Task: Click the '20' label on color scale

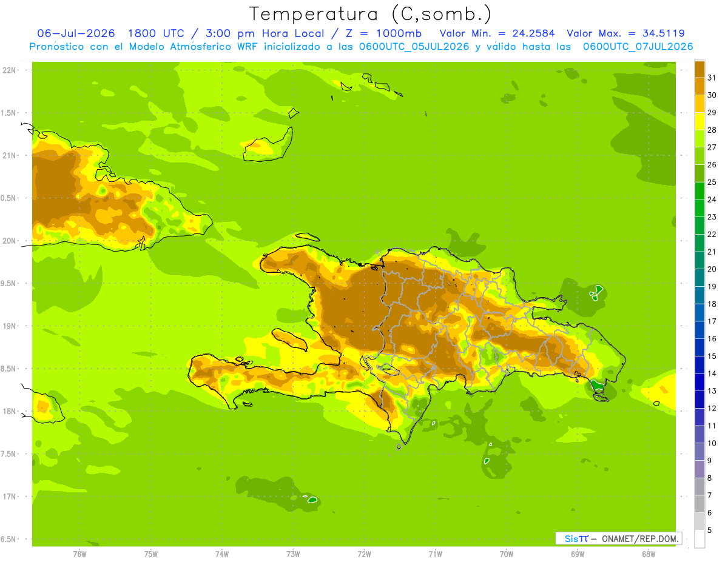Action: (712, 269)
